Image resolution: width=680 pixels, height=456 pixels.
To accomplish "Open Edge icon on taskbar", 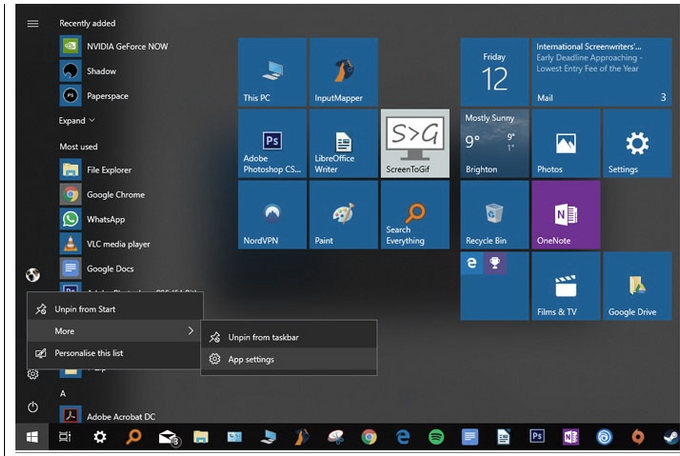I will click(x=403, y=437).
